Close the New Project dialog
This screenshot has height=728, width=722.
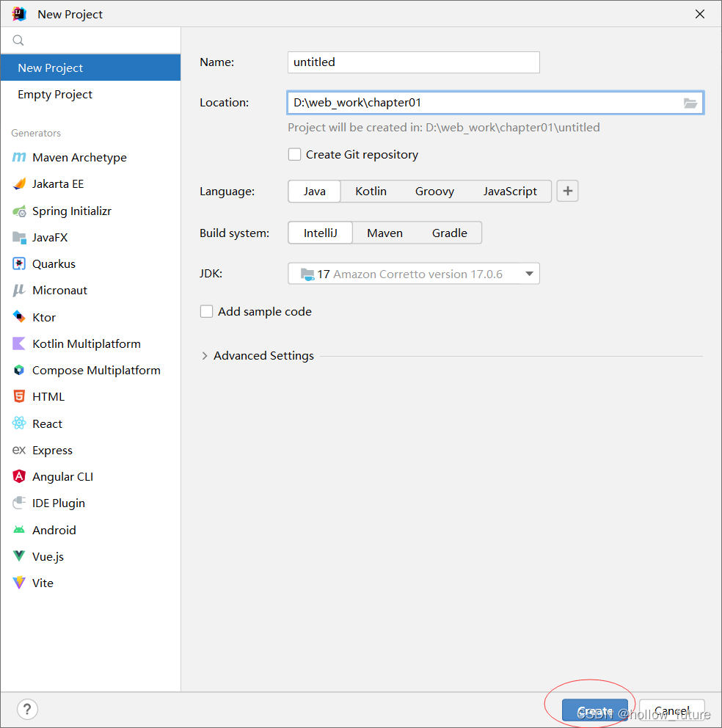[700, 15]
